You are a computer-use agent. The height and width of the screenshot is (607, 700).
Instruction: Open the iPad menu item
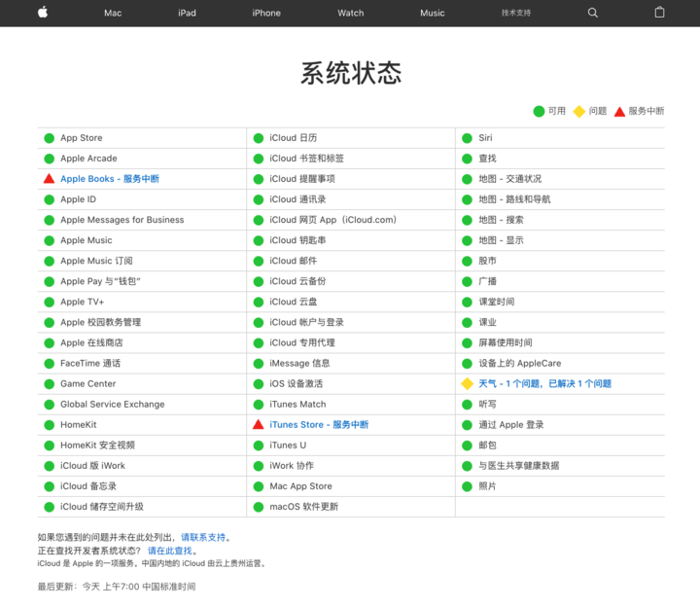187,13
